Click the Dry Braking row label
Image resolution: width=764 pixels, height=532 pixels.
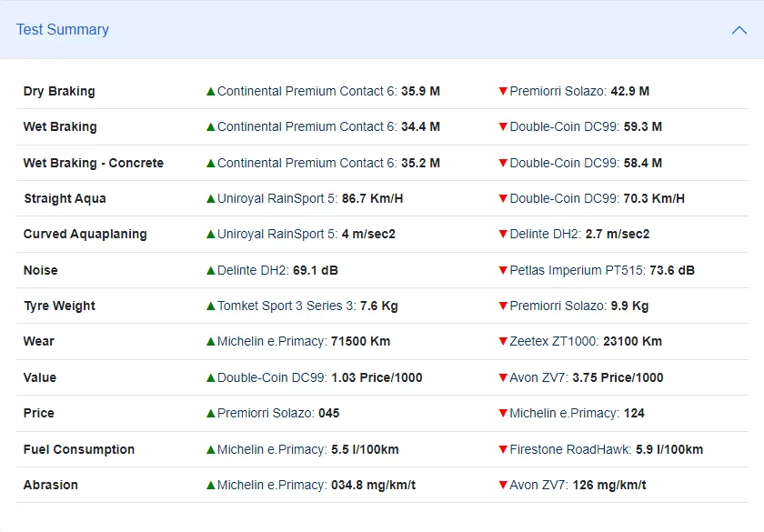click(x=59, y=91)
